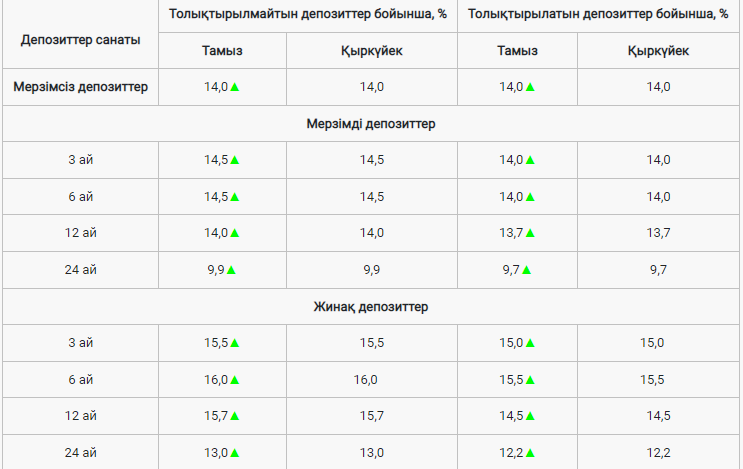This screenshot has width=743, height=469.
Task: Click green arrow next to 13,0 value
Action: [235, 453]
